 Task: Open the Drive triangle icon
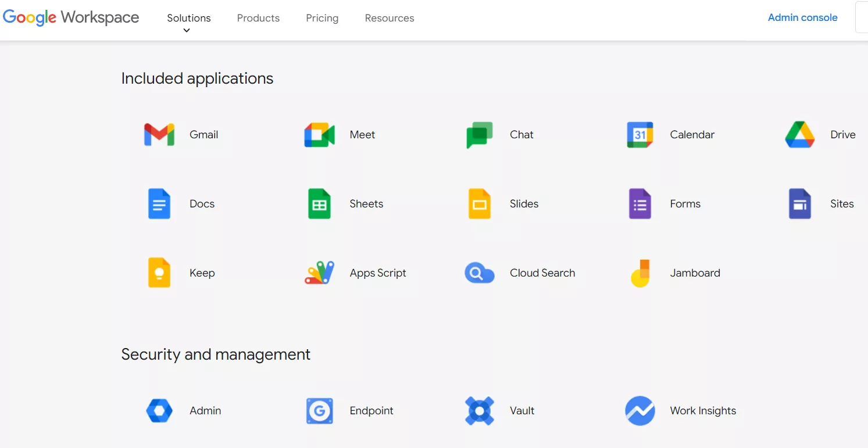pyautogui.click(x=800, y=135)
